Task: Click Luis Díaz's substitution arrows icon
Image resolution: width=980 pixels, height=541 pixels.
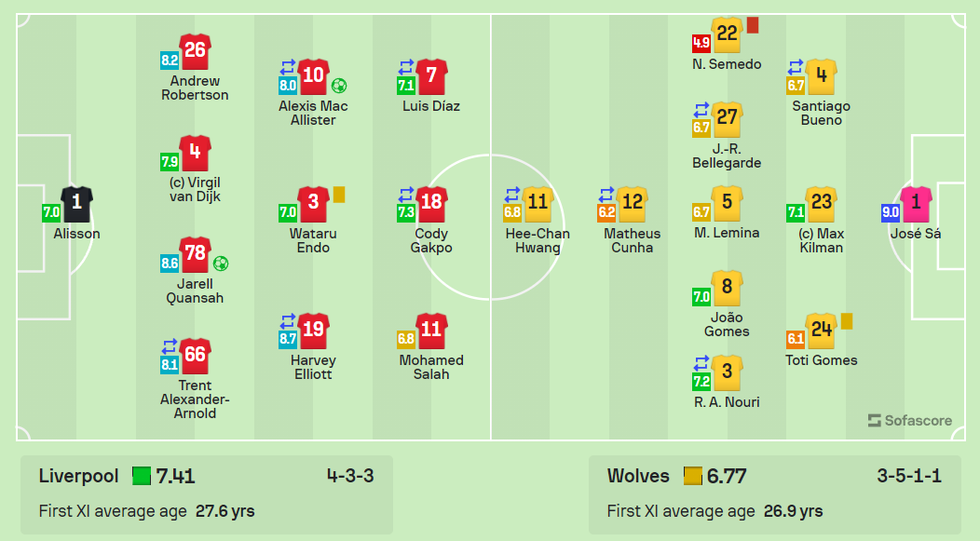Action: click(406, 66)
